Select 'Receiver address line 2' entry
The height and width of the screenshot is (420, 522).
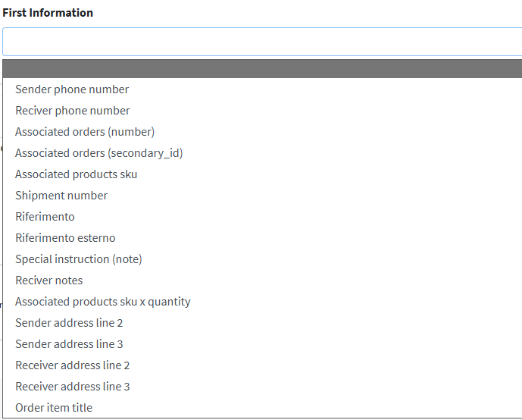[73, 365]
